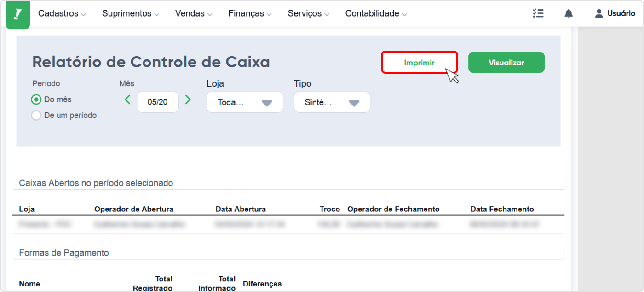Click the Visualizar button
The image size is (644, 292).
[x=506, y=63]
